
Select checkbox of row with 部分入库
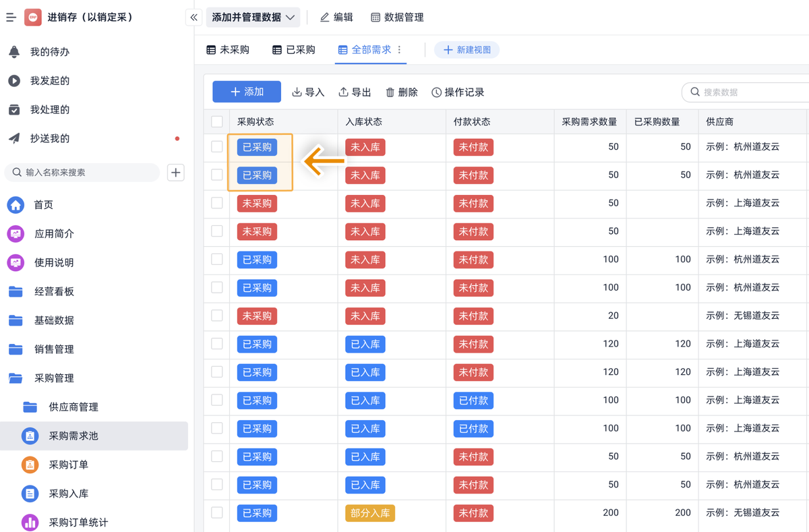pyautogui.click(x=217, y=512)
